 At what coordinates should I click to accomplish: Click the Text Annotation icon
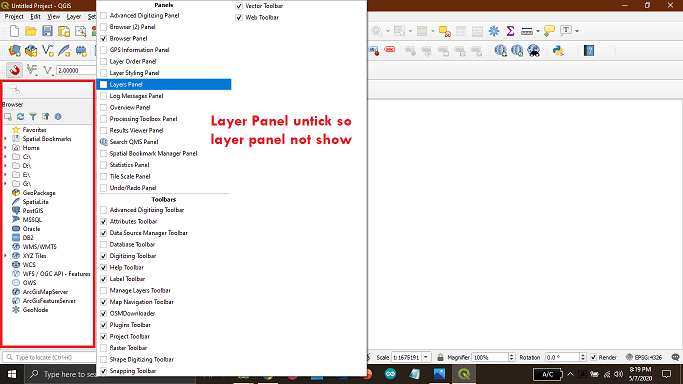[x=566, y=30]
